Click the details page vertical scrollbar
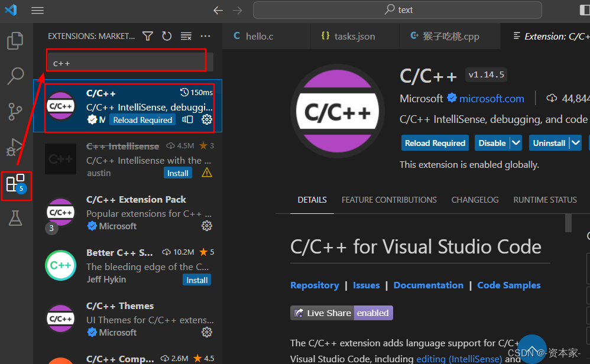 click(568, 223)
